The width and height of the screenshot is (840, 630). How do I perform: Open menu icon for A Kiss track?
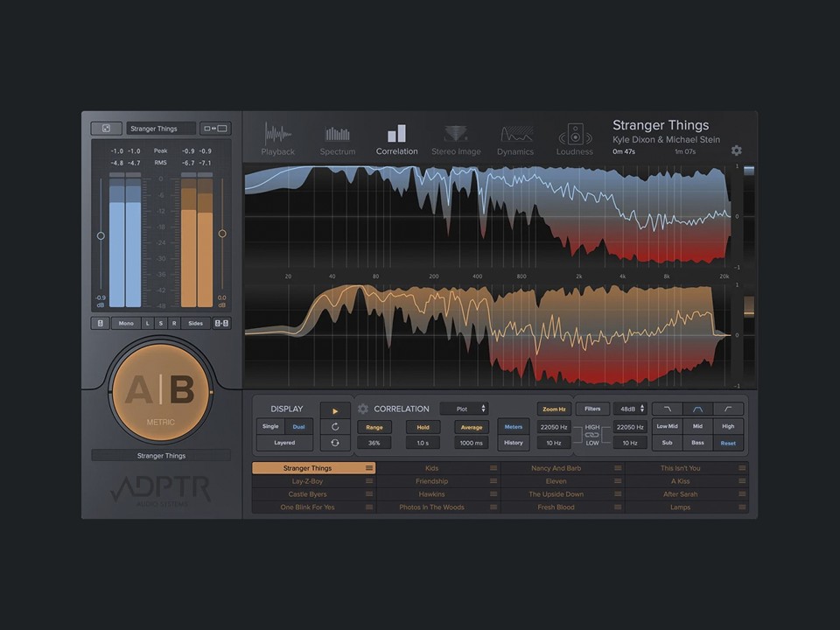pos(742,481)
